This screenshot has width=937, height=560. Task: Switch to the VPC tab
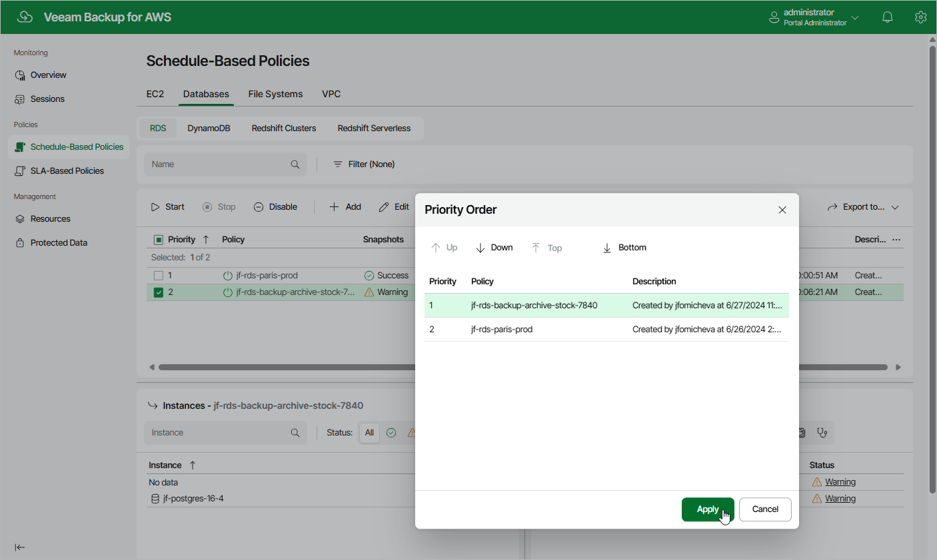tap(331, 94)
